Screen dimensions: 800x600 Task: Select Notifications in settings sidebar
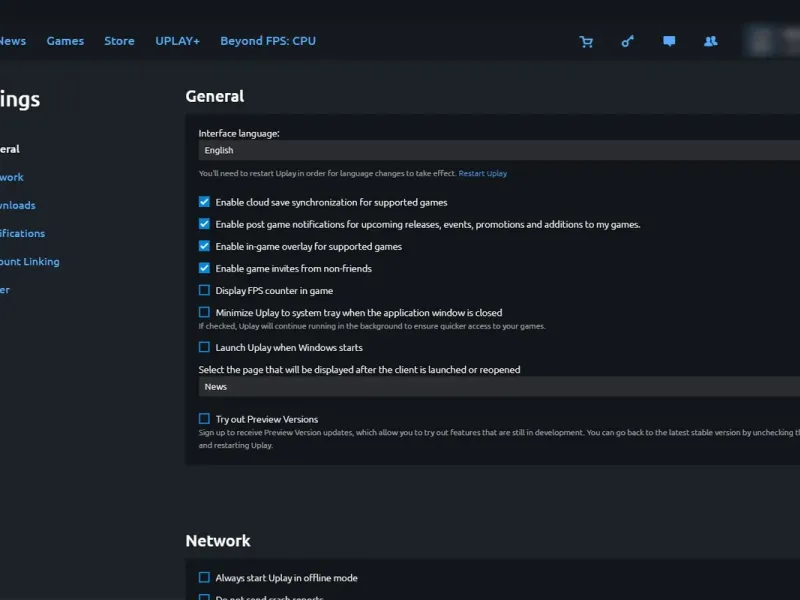22,233
